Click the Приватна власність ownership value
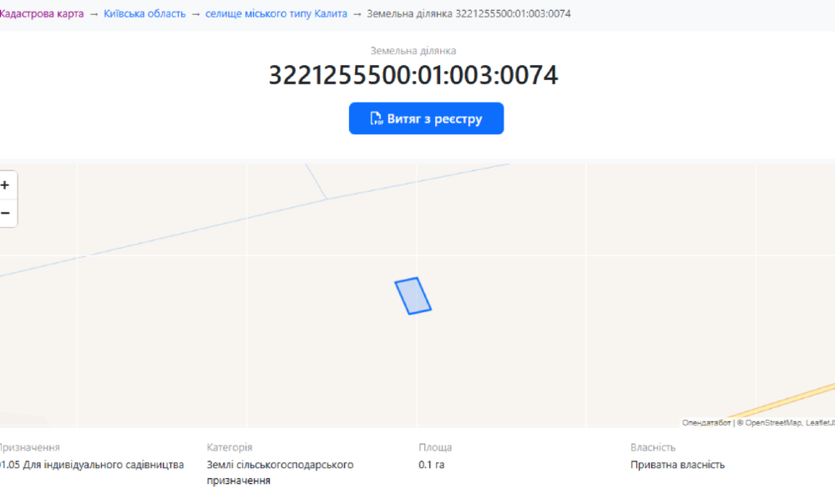This screenshot has width=835, height=504. click(676, 465)
